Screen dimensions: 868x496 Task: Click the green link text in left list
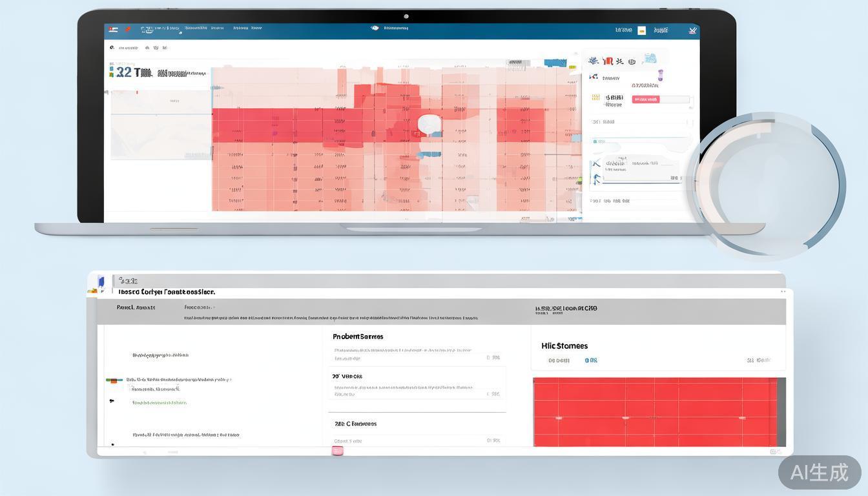(x=159, y=403)
